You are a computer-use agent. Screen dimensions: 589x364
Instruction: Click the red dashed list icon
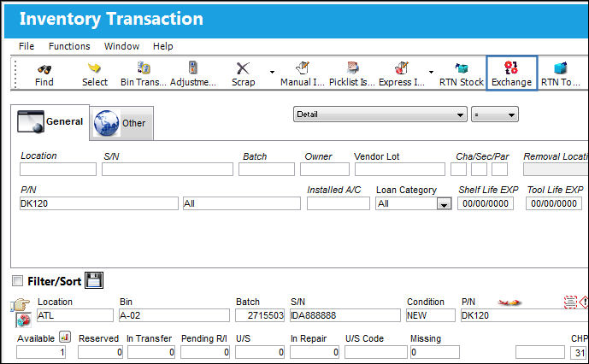570,302
